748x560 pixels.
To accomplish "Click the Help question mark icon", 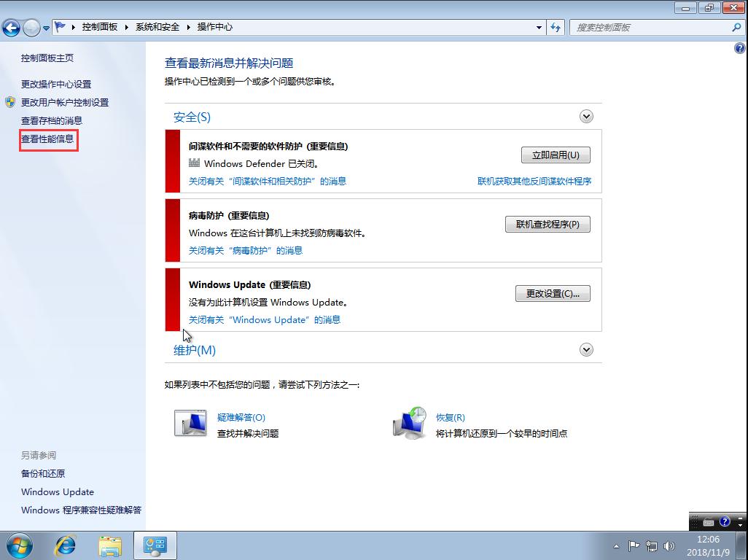I will [740, 48].
